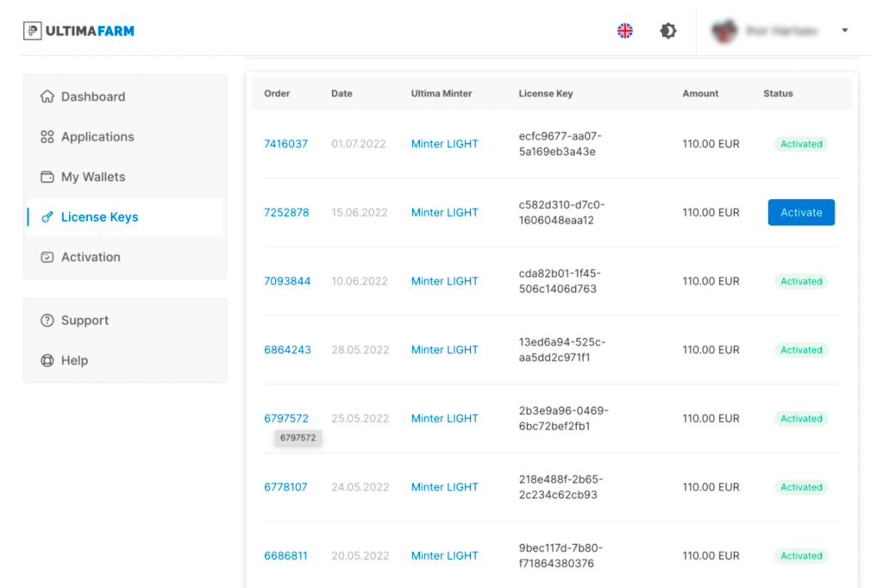Activate the license for order 7252878
Viewport: 883px width, 588px height.
pos(801,212)
